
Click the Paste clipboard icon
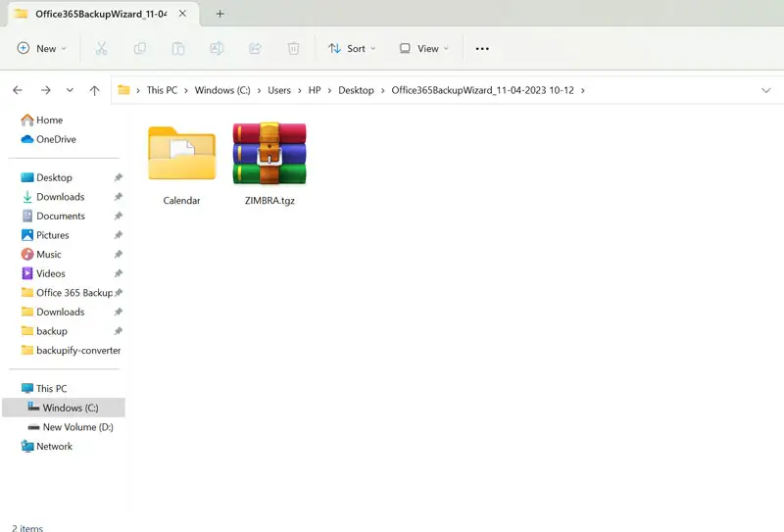coord(178,49)
